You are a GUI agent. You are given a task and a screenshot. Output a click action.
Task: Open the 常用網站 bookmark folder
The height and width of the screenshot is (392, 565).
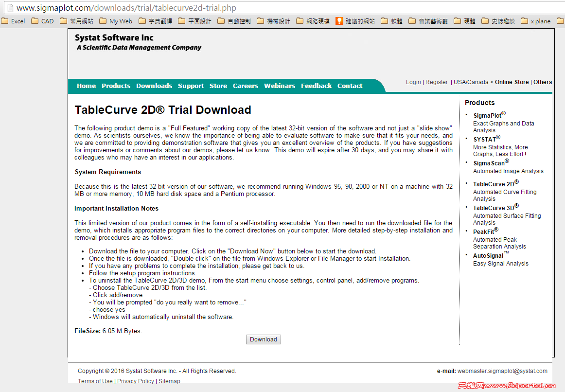pos(76,21)
